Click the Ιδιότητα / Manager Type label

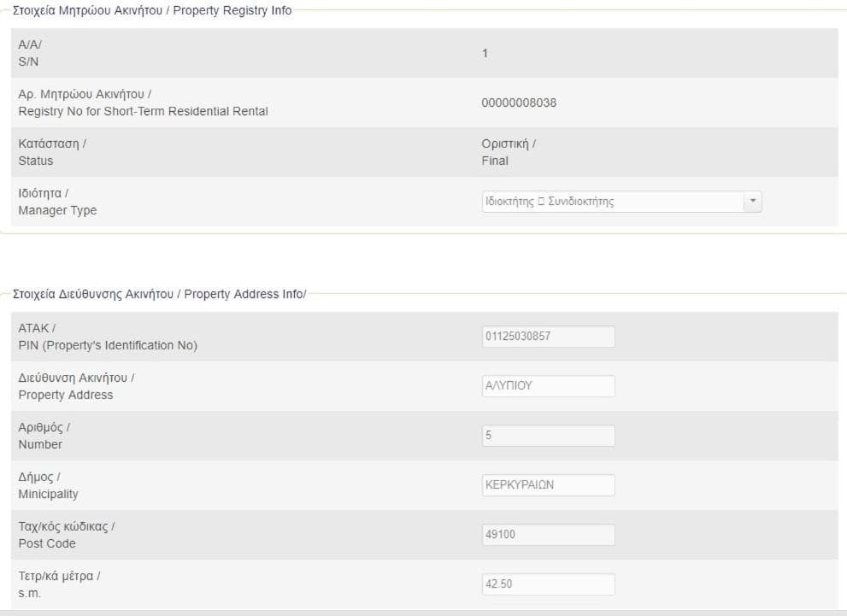57,202
